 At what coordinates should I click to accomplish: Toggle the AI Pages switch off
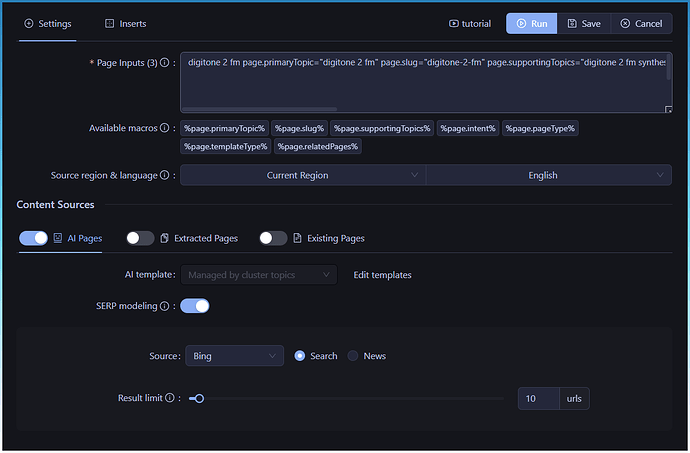tap(33, 238)
